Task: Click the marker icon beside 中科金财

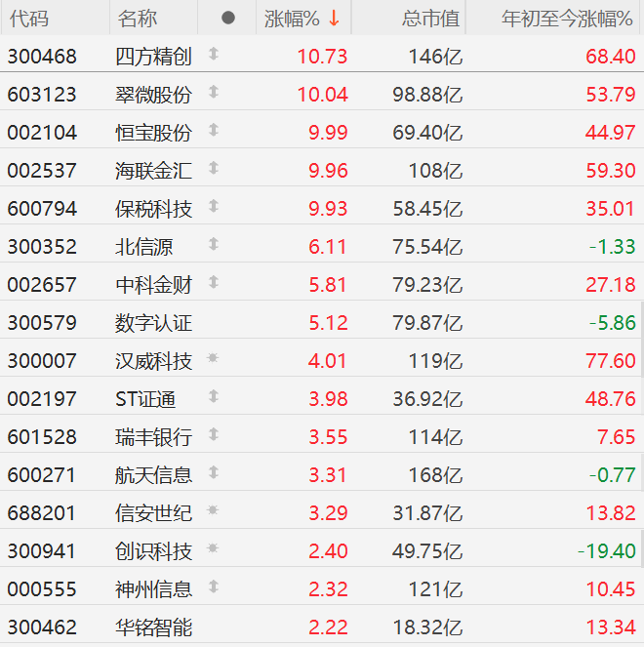Action: 214,282
